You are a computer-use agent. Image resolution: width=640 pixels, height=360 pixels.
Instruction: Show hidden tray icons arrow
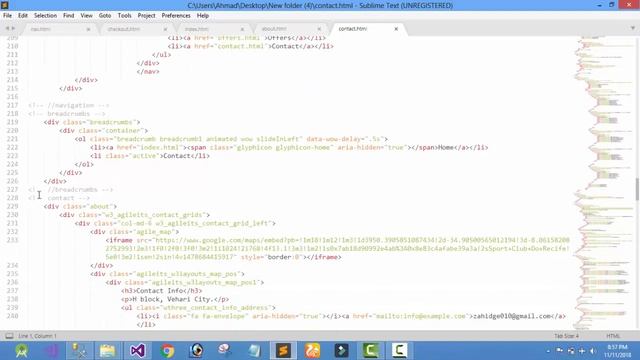[x=548, y=351]
